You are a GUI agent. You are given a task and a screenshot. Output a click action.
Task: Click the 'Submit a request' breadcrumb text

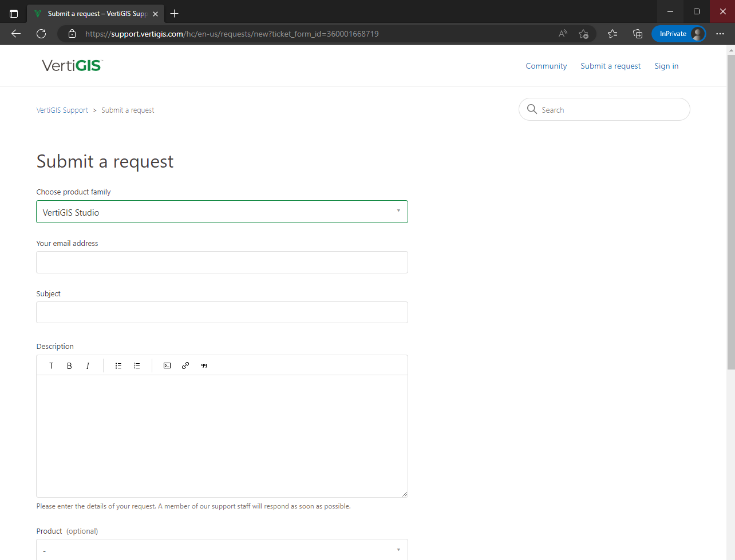pos(128,110)
